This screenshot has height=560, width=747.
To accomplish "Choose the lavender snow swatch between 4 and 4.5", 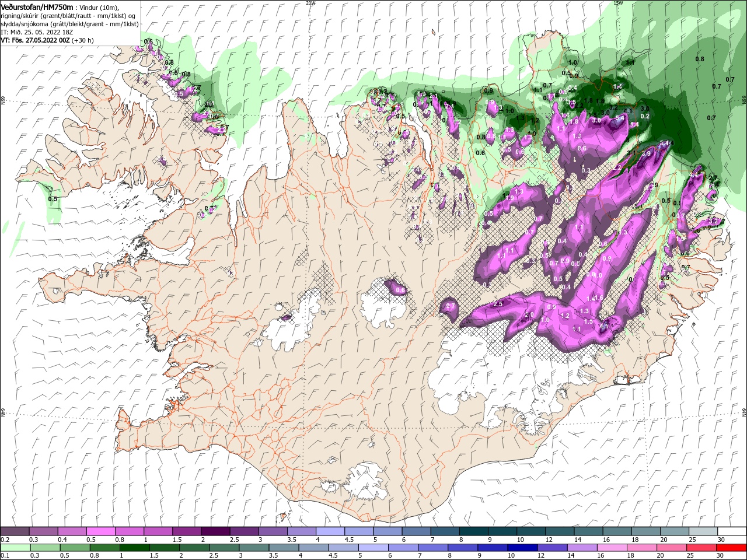I will click(x=330, y=531).
